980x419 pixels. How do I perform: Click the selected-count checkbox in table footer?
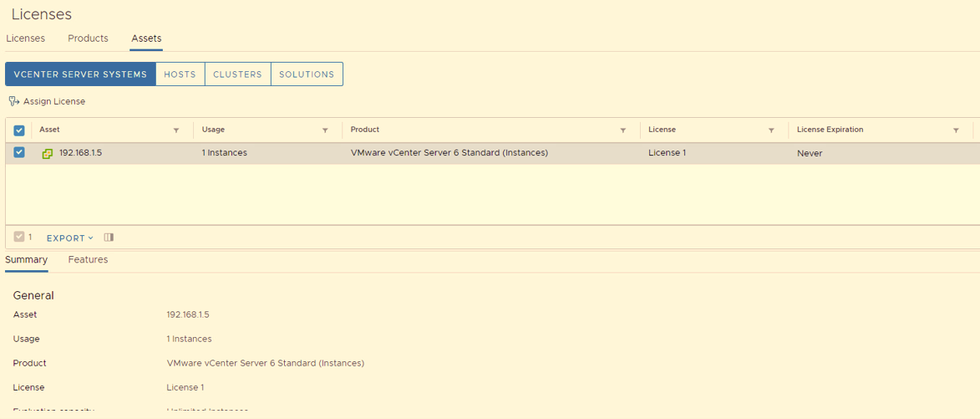click(18, 237)
